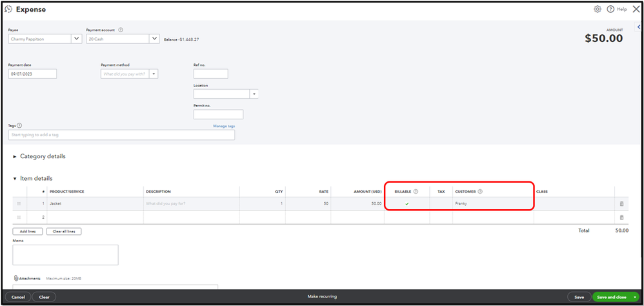This screenshot has height=306, width=644.
Task: Open the settings gear icon
Action: (x=597, y=9)
